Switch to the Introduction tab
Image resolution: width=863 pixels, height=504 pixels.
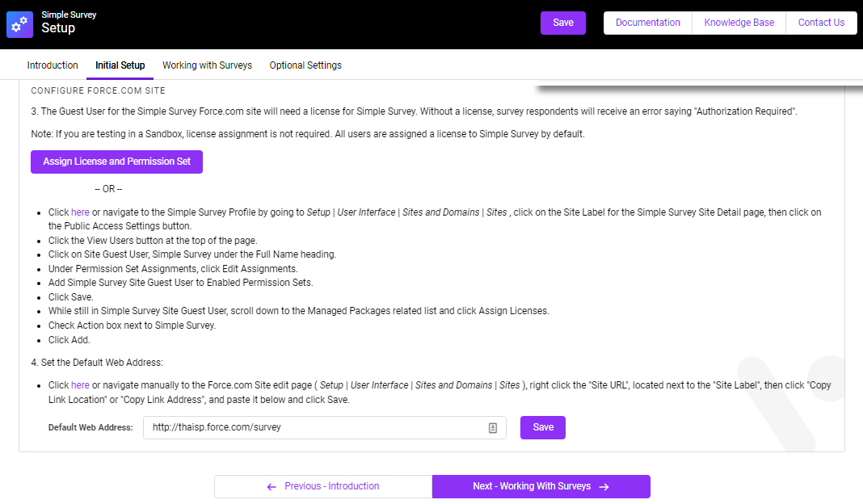53,65
